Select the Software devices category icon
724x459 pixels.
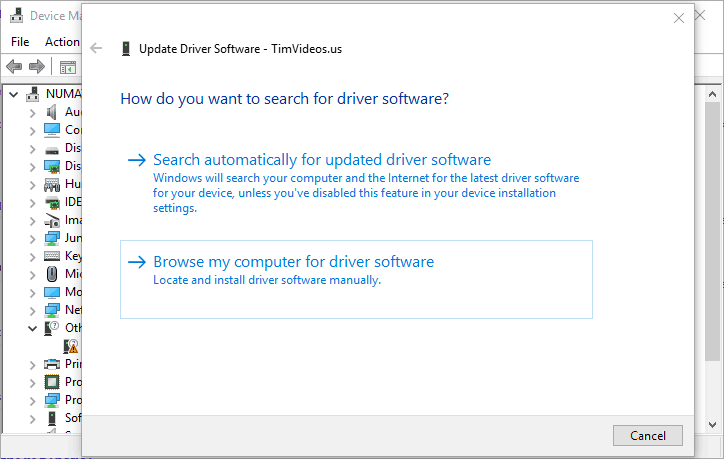pyautogui.click(x=52, y=418)
